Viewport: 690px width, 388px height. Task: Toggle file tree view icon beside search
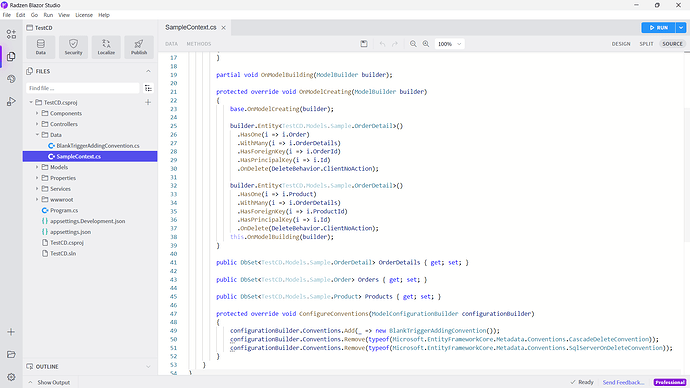(148, 88)
